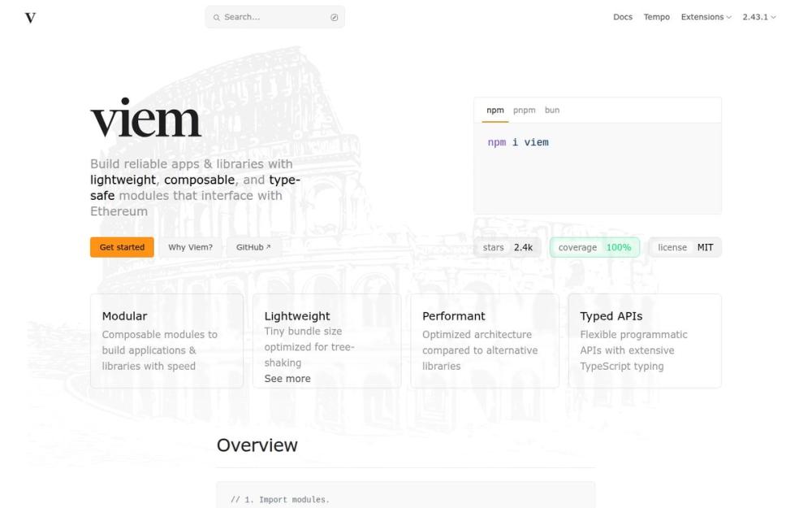The height and width of the screenshot is (508, 812).
Task: Switch to the bun tab
Action: click(x=552, y=110)
